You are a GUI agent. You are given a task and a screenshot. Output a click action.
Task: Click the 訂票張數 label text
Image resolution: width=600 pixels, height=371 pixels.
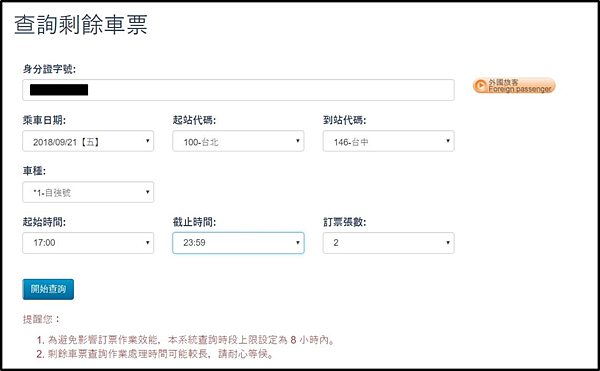(344, 222)
